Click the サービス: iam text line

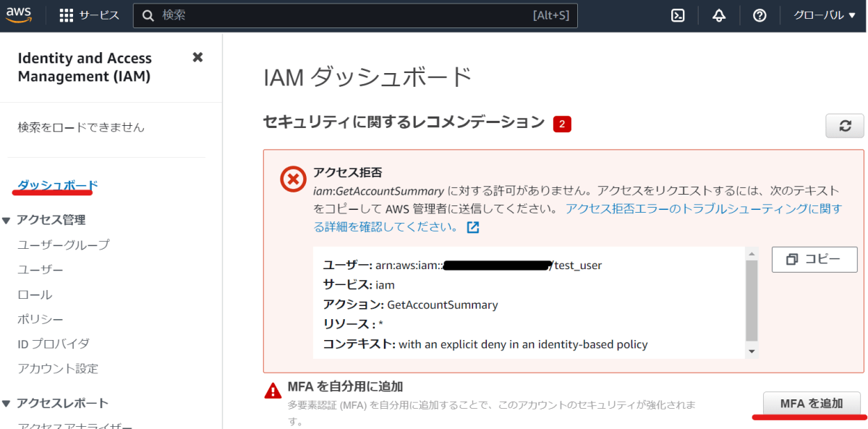pyautogui.click(x=359, y=285)
